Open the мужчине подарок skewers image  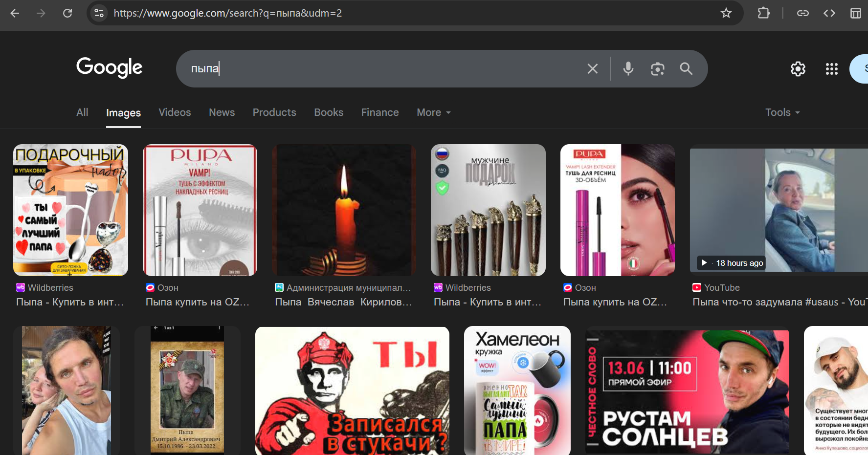488,210
